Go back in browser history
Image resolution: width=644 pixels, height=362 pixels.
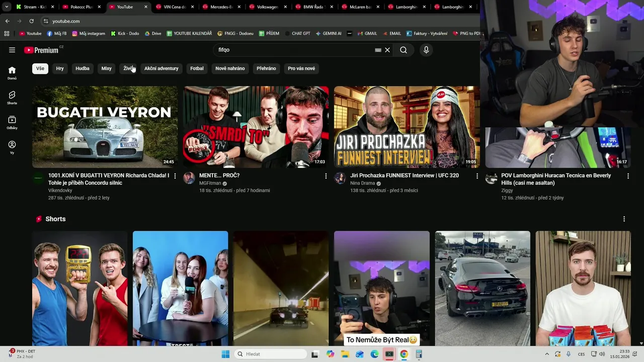[x=7, y=21]
